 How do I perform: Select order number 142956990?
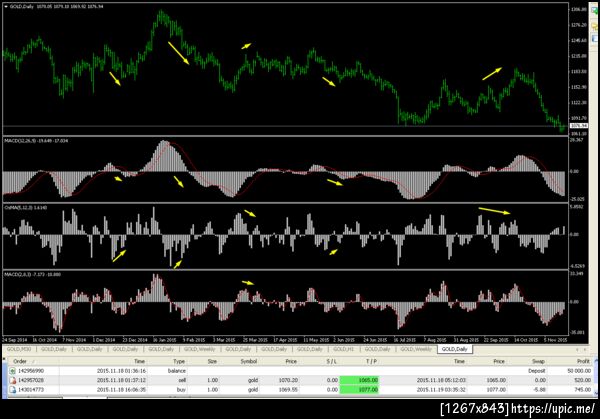31,371
